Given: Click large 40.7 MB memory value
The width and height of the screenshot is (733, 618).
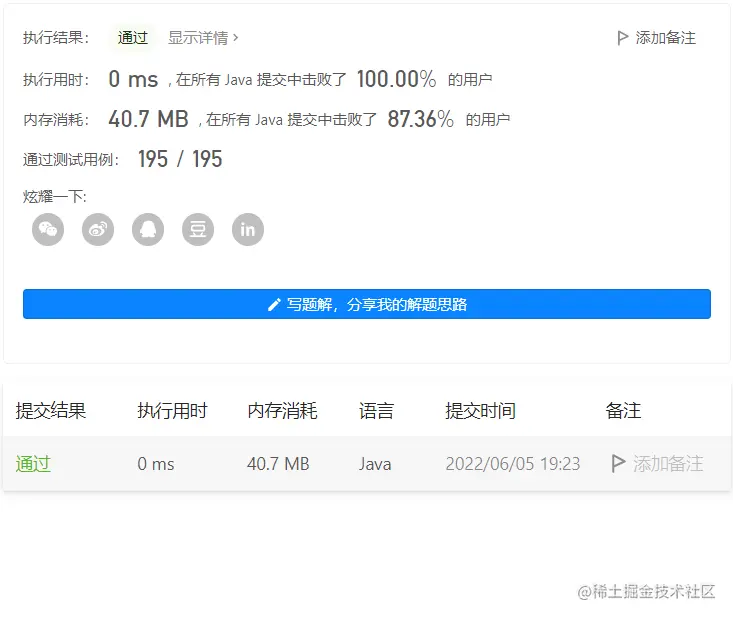Looking at the screenshot, I should 148,119.
